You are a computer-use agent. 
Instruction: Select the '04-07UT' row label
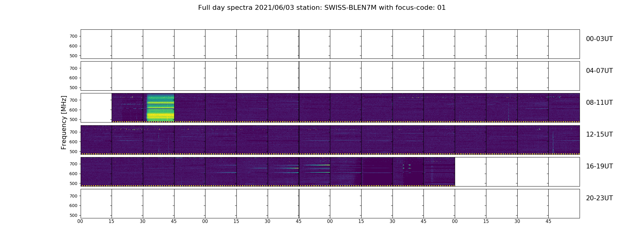(599, 71)
